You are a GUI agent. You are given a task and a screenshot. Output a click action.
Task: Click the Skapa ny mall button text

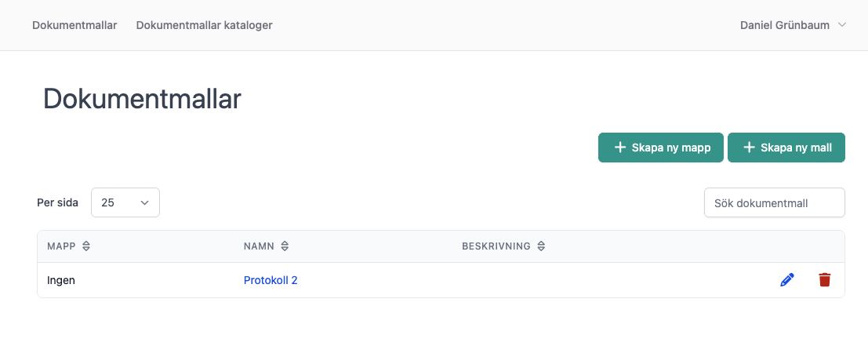pos(796,148)
